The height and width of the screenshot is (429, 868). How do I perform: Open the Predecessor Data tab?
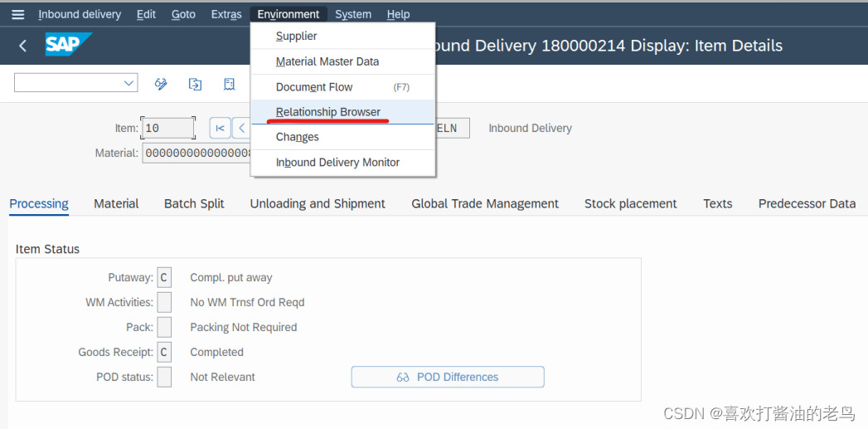click(807, 203)
